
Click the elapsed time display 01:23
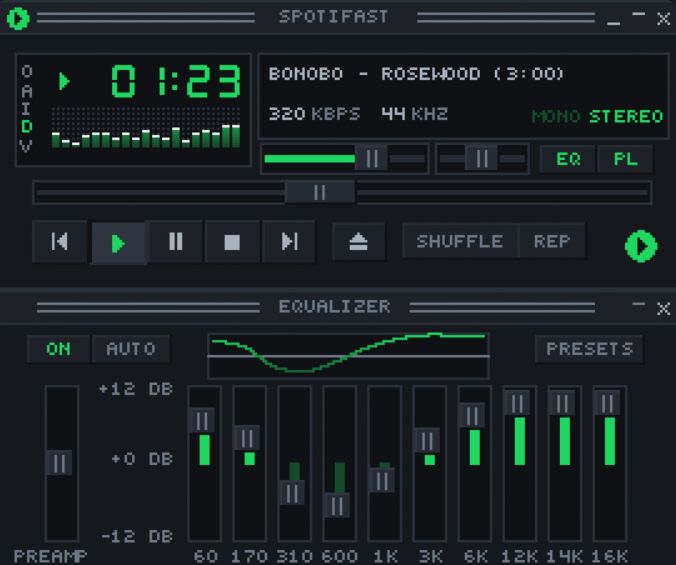point(175,81)
